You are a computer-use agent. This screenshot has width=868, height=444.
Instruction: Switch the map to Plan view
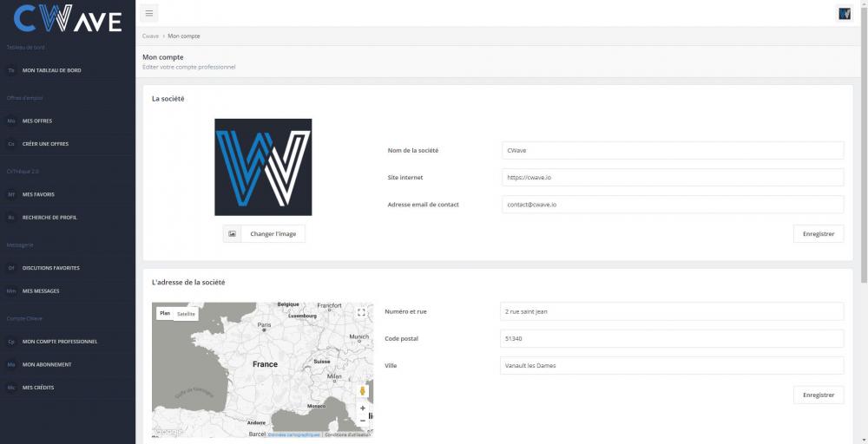click(x=165, y=314)
